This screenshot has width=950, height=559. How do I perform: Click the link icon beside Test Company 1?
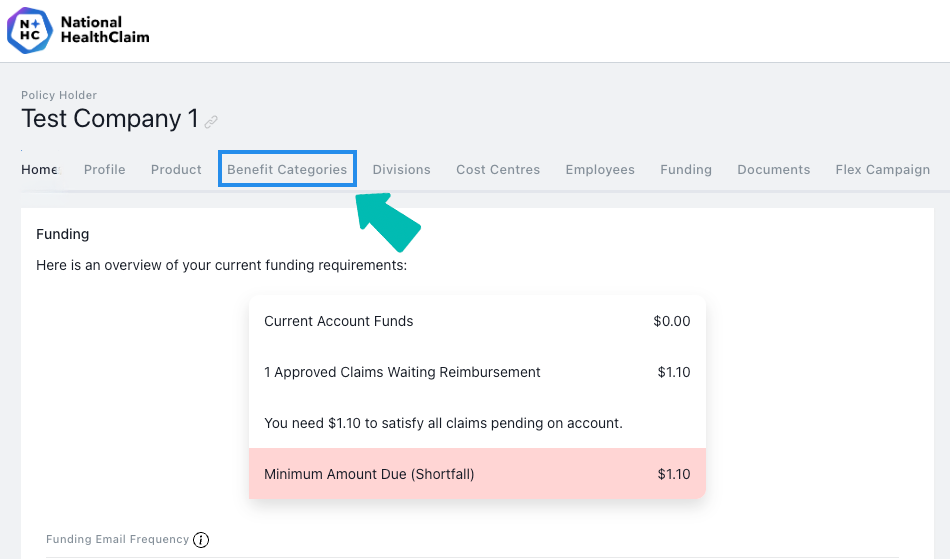click(211, 122)
